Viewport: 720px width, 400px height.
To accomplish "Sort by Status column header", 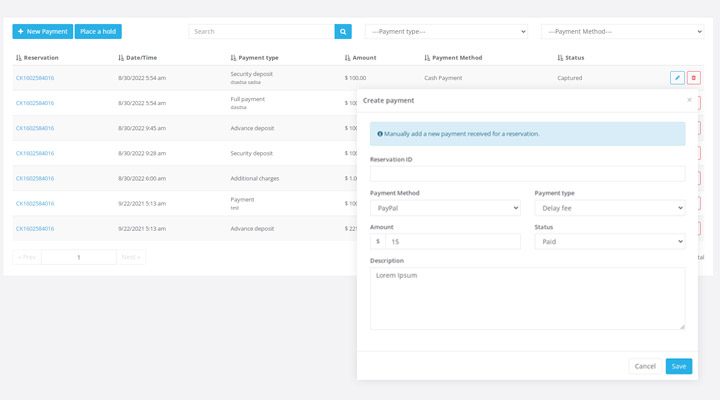I will pos(571,58).
